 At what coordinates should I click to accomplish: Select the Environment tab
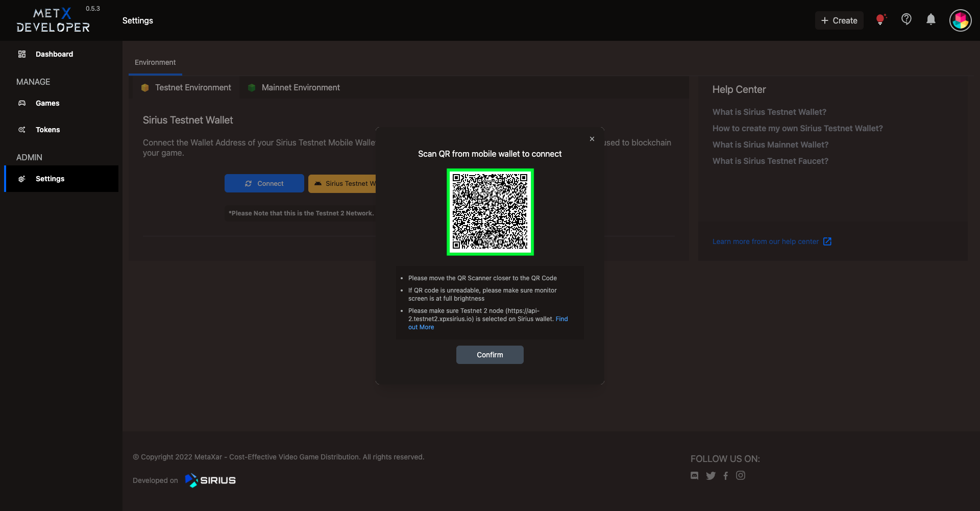point(155,62)
